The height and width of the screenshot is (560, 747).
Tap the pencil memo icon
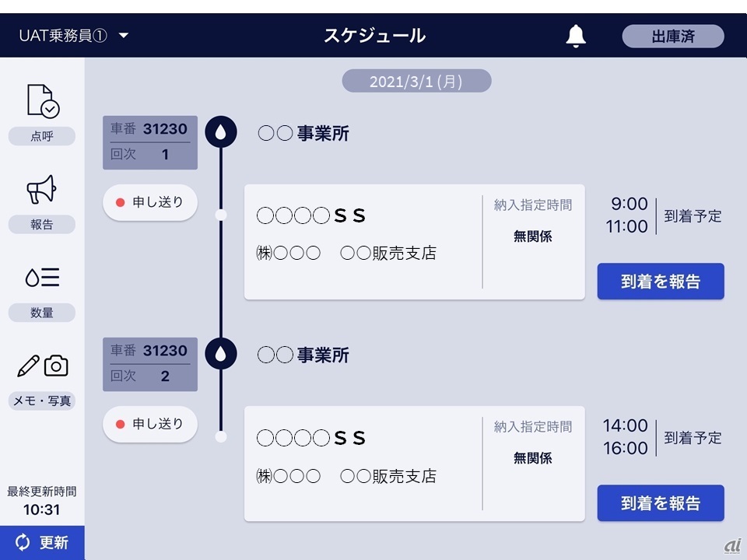tap(28, 366)
